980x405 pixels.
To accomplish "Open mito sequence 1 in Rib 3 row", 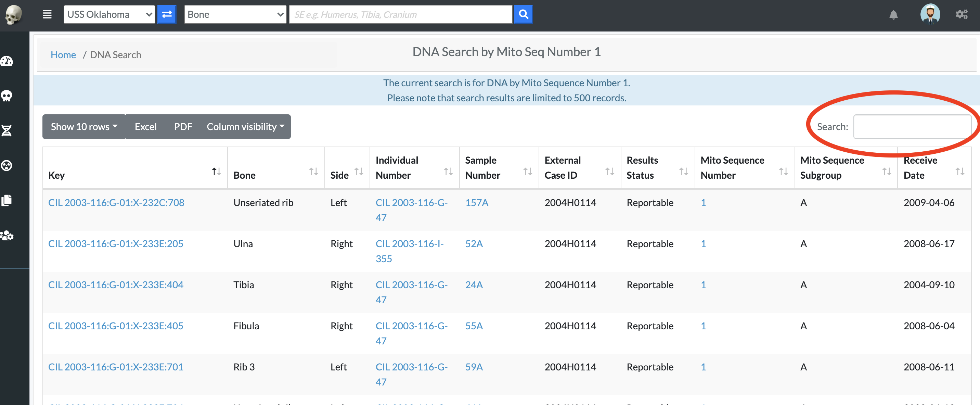I will click(704, 367).
